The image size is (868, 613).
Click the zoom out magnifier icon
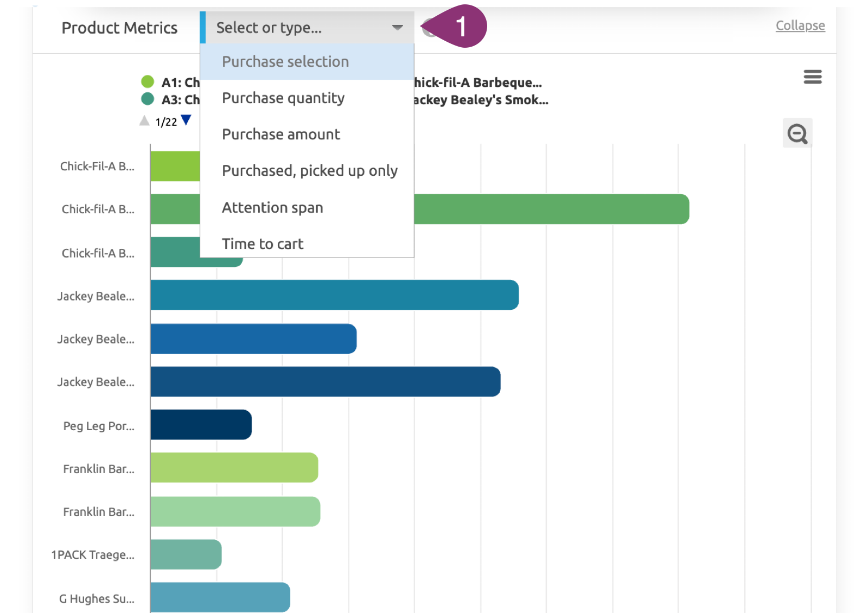[797, 133]
